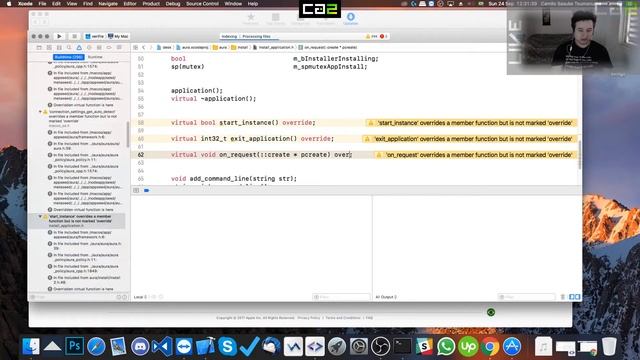Click the 'on_request' overrides warning banner
Image resolution: width=640 pixels, height=360 pixels.
pos(476,155)
